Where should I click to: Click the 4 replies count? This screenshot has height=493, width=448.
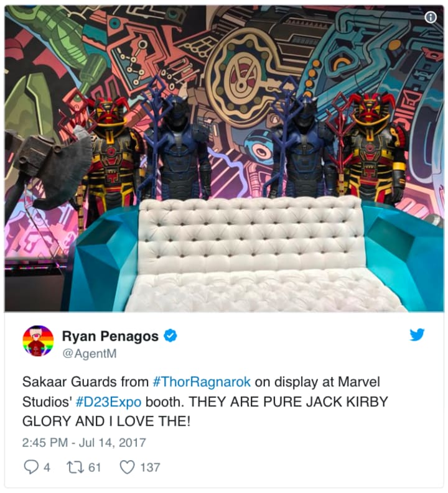click(47, 468)
